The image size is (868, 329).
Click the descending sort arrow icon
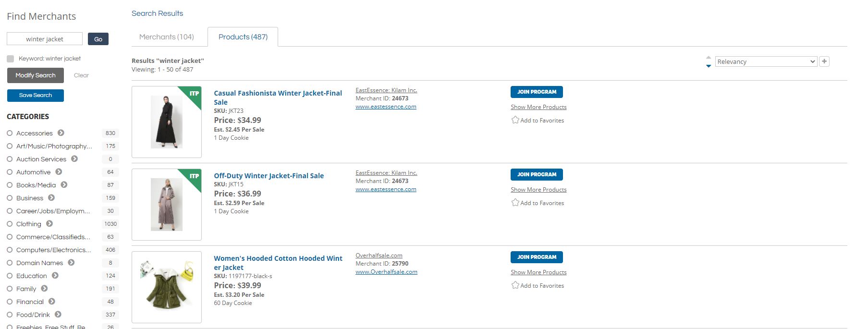click(709, 66)
